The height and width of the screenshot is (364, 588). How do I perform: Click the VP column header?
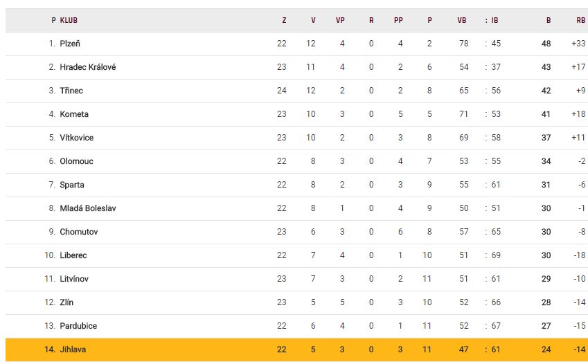coord(340,20)
